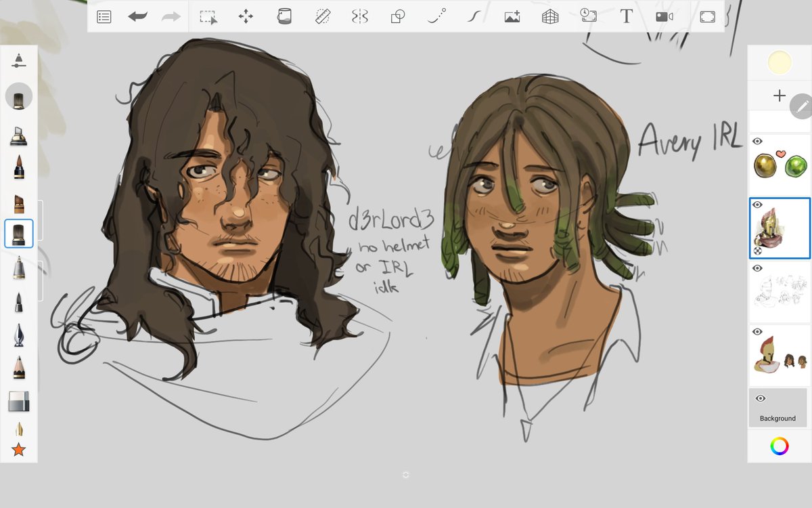Viewport: 812px width, 508px height.
Task: Open brush properties at top of brush palette
Action: (19, 60)
